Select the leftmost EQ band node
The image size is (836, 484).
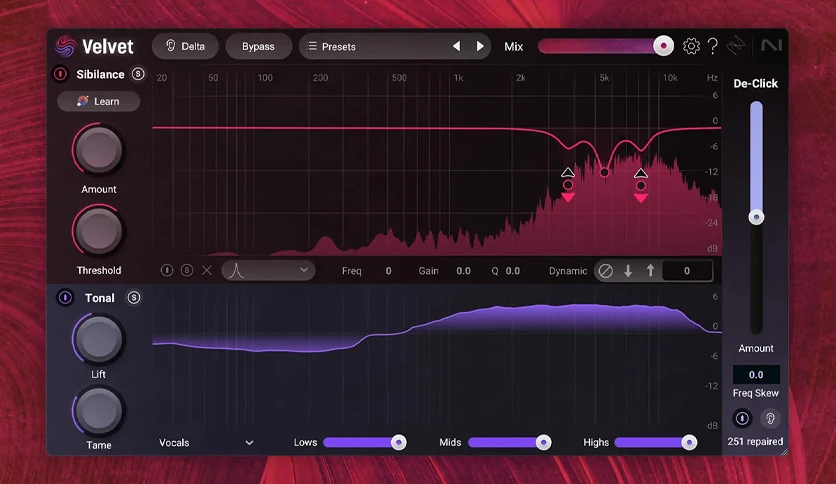click(568, 185)
